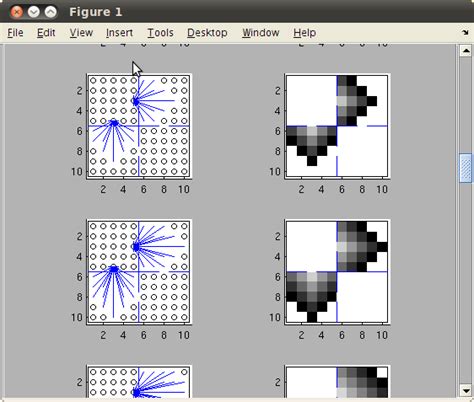Open the Insert menu

[x=119, y=33]
